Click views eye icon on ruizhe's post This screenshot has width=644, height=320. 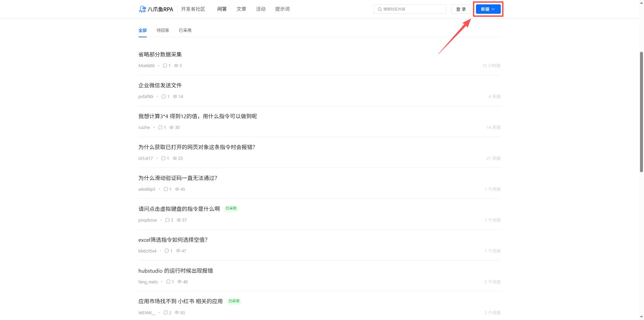[x=171, y=127]
